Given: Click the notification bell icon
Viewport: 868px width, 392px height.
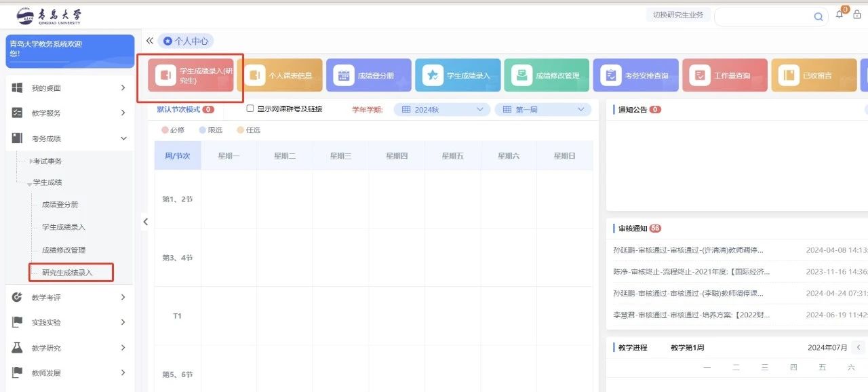Looking at the screenshot, I should [x=840, y=15].
